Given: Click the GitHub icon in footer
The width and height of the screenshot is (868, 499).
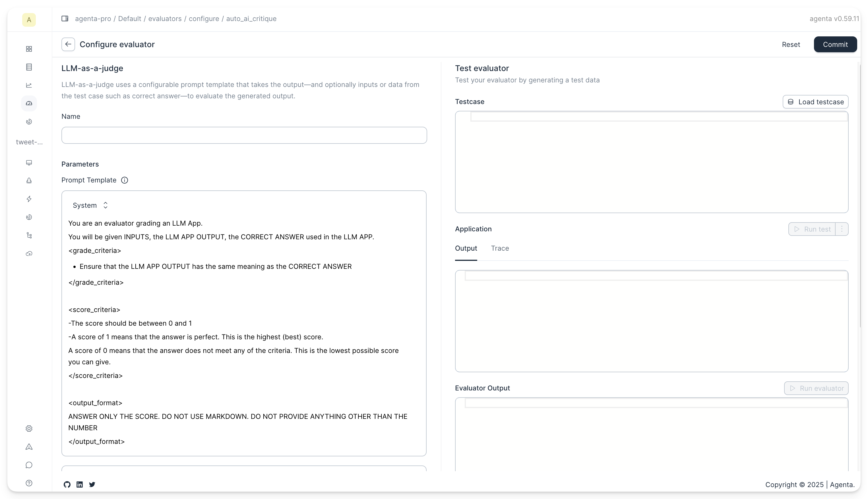Looking at the screenshot, I should click(x=67, y=485).
